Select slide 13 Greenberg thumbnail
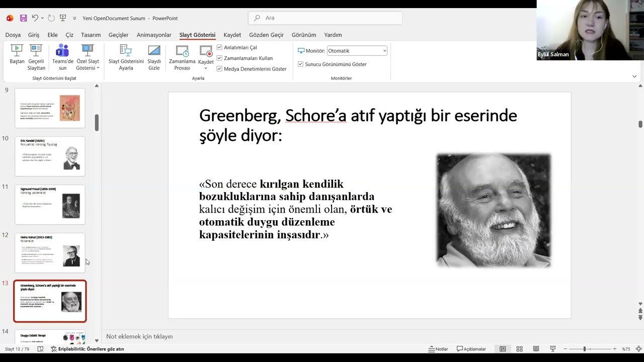The width and height of the screenshot is (644, 362). pyautogui.click(x=50, y=301)
